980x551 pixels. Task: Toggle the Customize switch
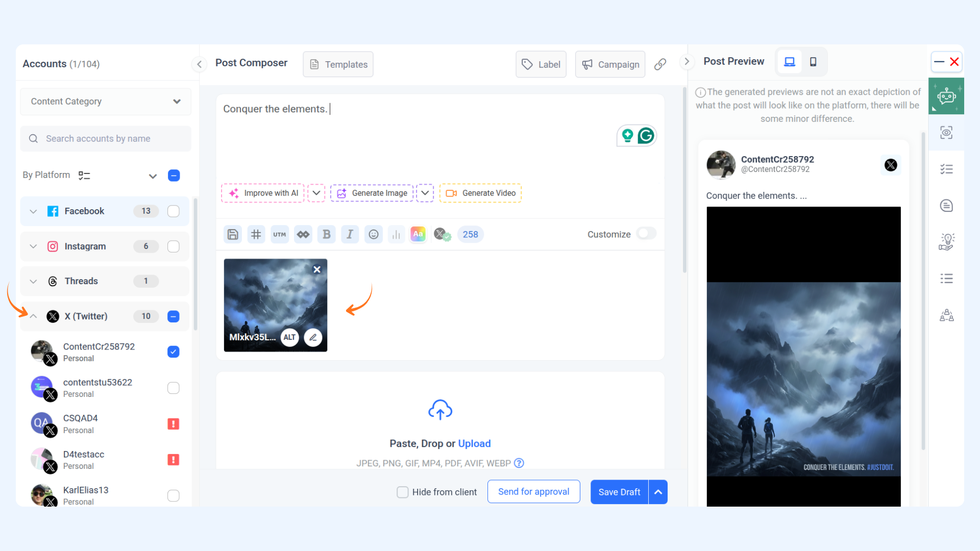646,234
